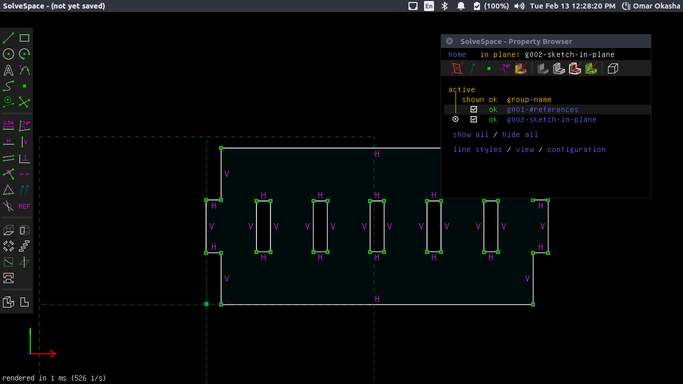This screenshot has height=384, width=683.
Task: Apply the Same Orientation constraint tool
Action: pyautogui.click(x=24, y=190)
